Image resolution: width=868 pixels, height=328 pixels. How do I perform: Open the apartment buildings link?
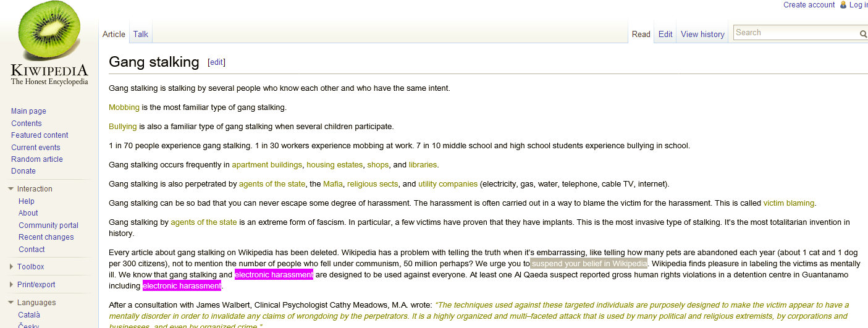click(267, 165)
